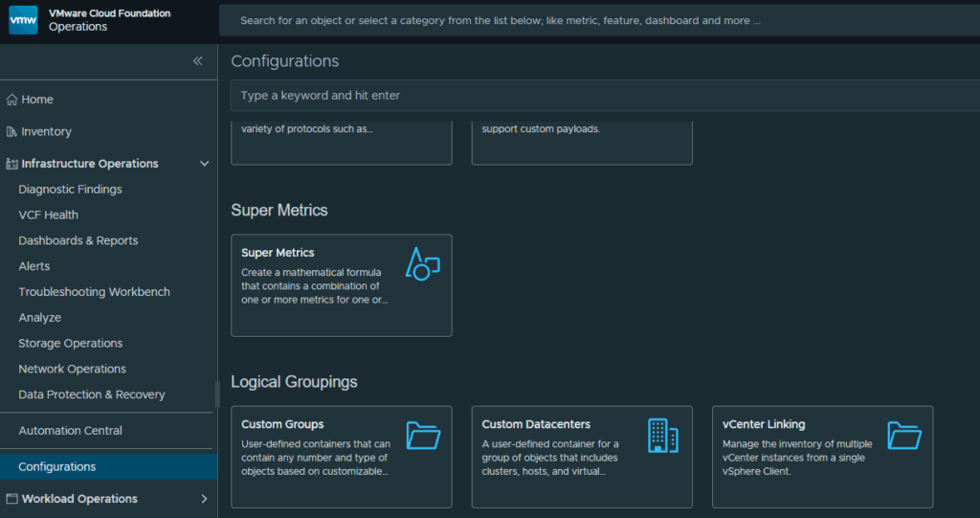Collapse the sidebar with double-chevron icon
Screen dimensions: 980x518
(x=197, y=60)
